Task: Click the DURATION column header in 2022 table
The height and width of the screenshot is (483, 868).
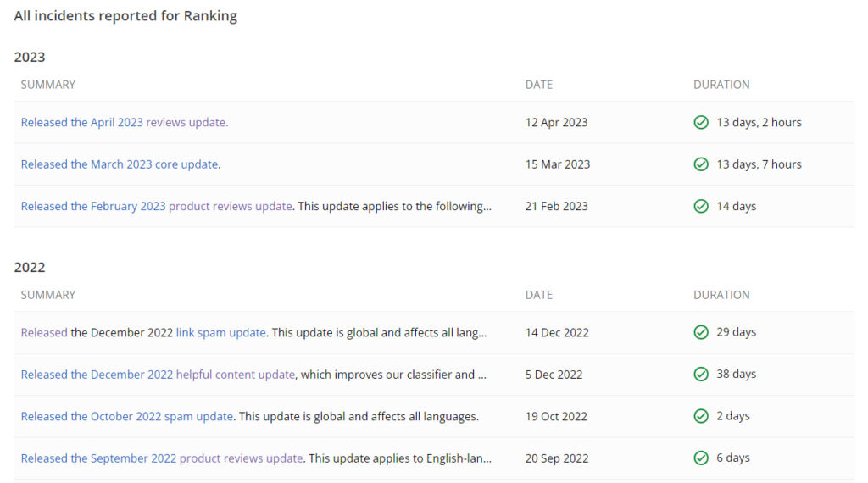Action: [x=721, y=295]
